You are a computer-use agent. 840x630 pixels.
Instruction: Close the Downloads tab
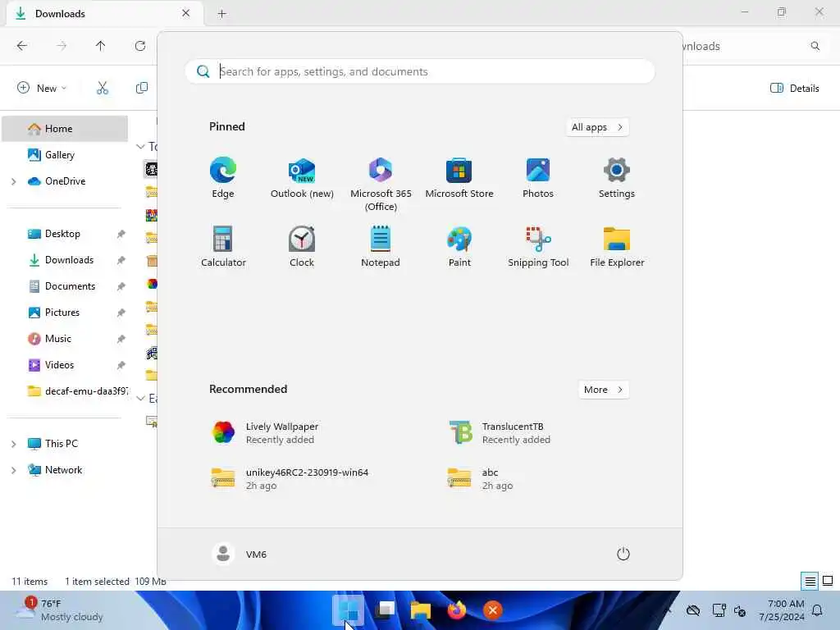[x=186, y=13]
